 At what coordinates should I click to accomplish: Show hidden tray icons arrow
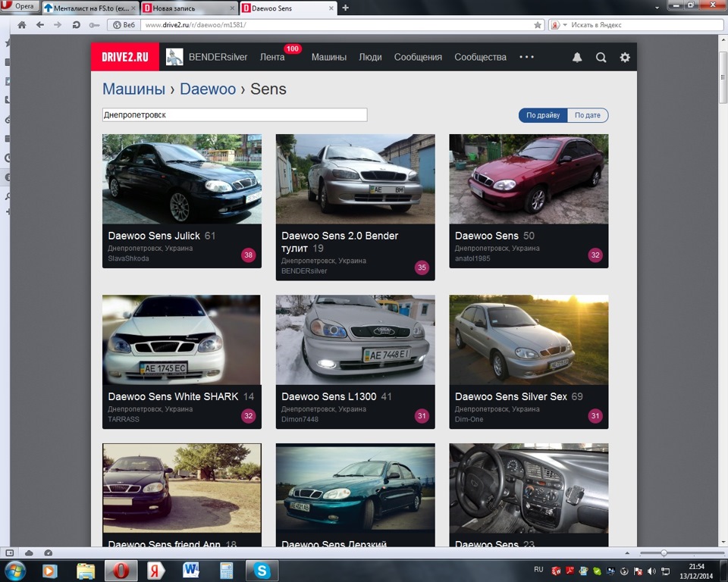(627, 552)
